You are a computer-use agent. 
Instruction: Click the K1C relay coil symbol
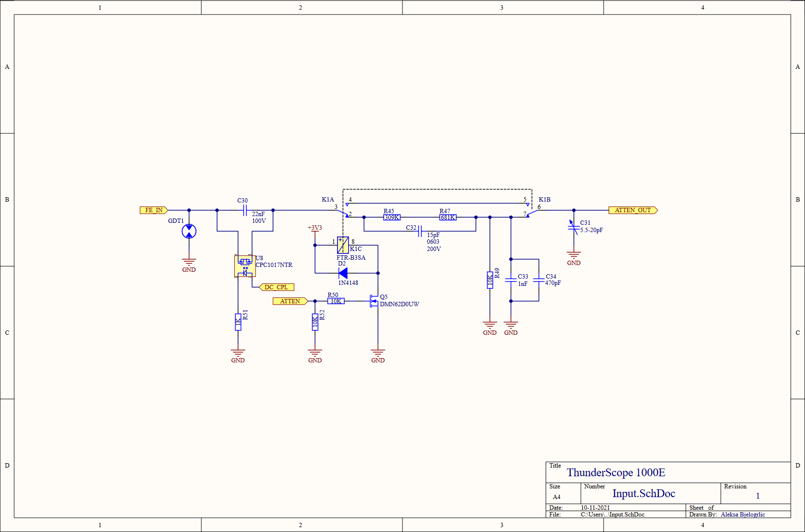click(343, 245)
